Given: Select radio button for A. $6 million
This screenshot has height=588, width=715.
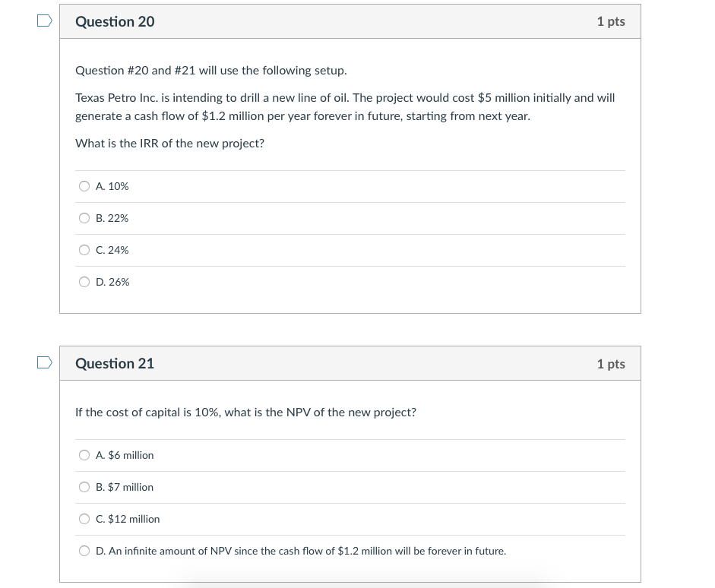Looking at the screenshot, I should 84,455.
